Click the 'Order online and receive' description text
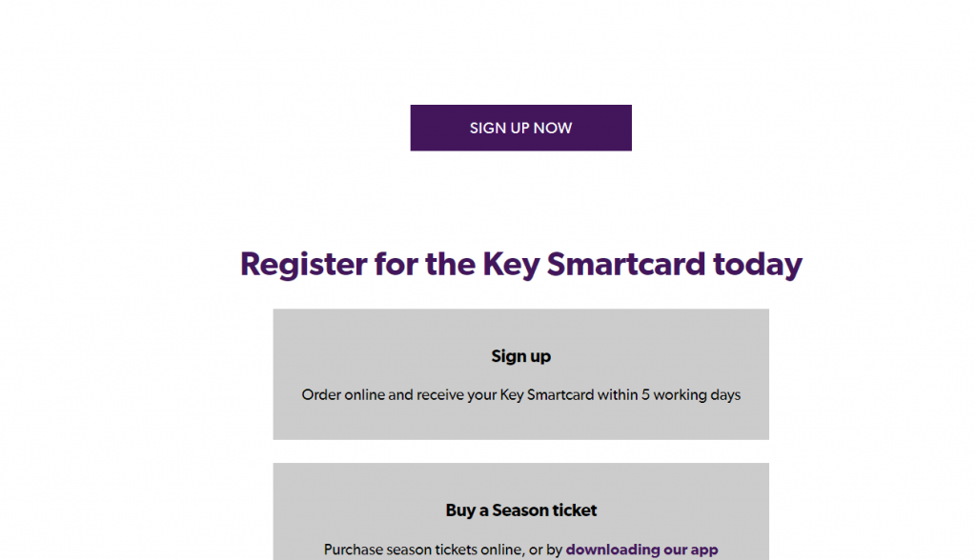This screenshot has height=560, width=976. (x=521, y=395)
